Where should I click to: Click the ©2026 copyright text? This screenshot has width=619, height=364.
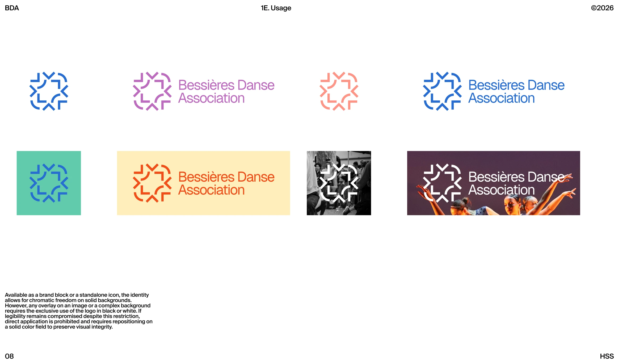[602, 8]
